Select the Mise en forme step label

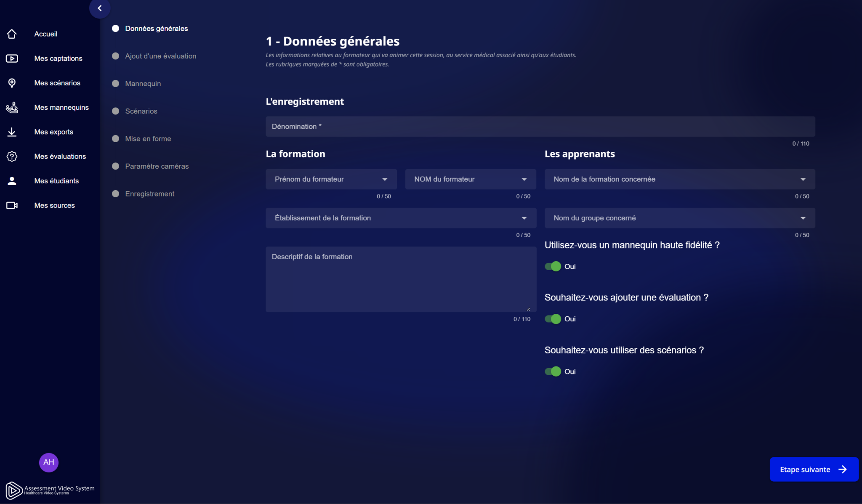click(148, 139)
